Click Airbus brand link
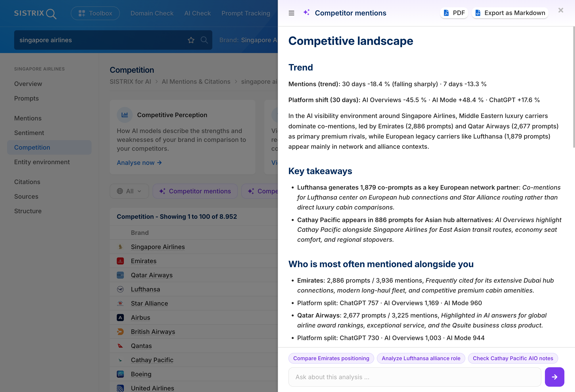 click(140, 317)
